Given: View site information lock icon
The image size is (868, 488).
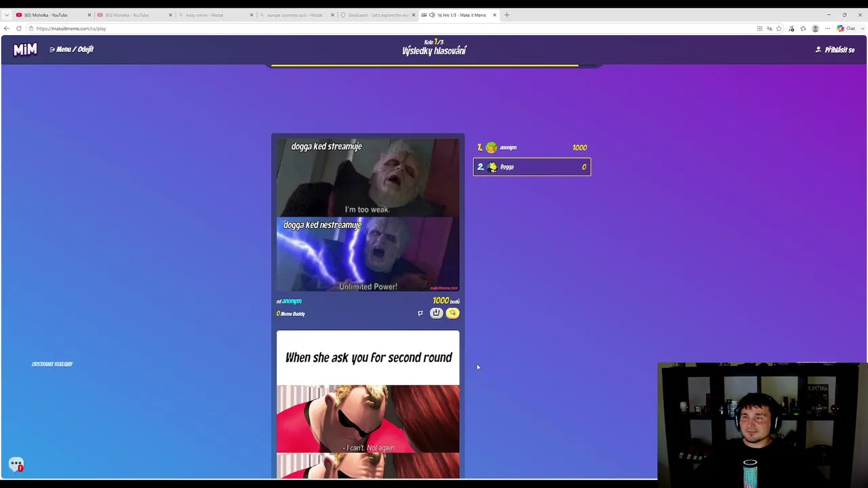Looking at the screenshot, I should click(x=31, y=28).
